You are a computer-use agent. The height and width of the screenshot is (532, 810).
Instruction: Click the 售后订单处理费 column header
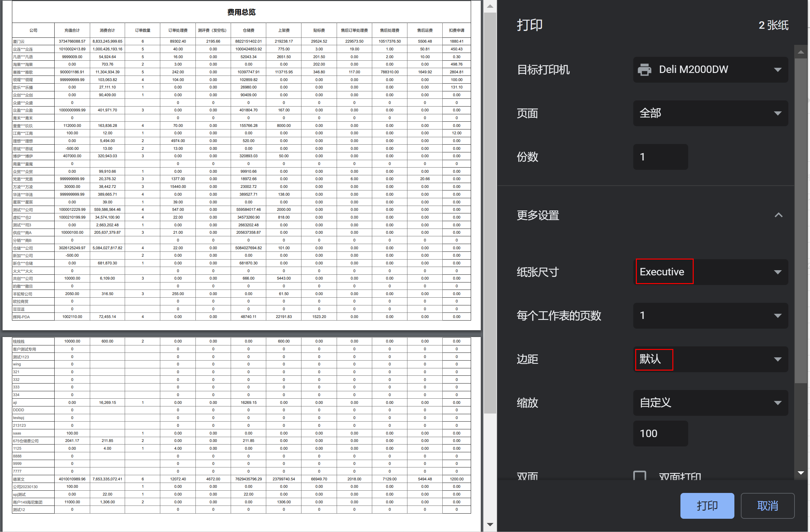tap(354, 30)
